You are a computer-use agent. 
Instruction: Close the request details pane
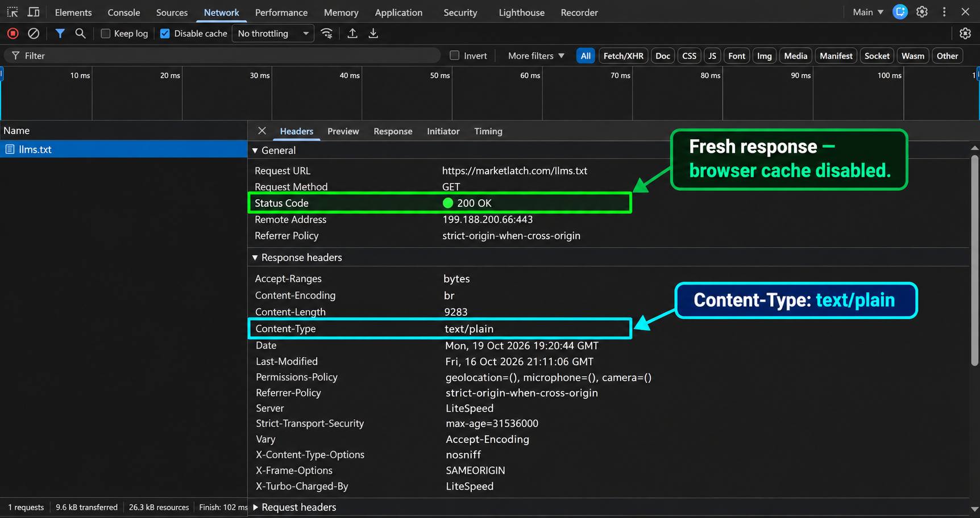pyautogui.click(x=262, y=131)
